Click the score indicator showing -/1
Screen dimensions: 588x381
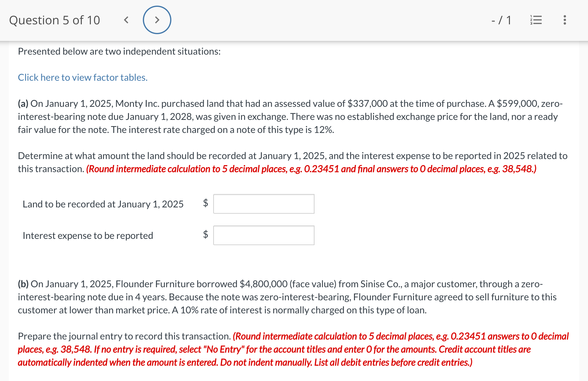point(501,20)
